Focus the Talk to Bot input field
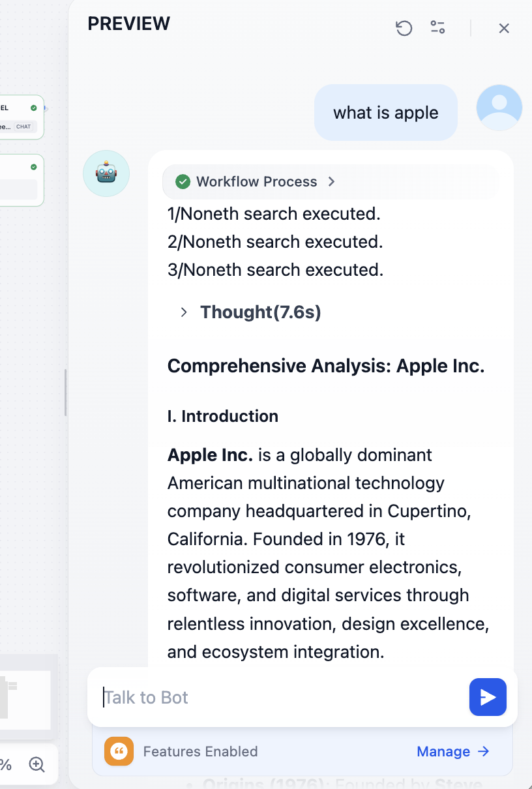Screen dimensions: 532x789 click(x=280, y=697)
